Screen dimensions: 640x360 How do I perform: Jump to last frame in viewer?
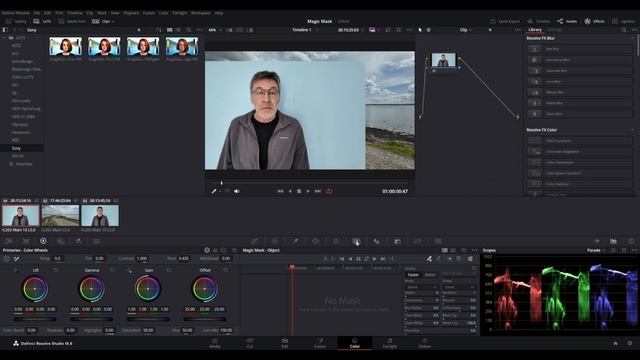318,191
